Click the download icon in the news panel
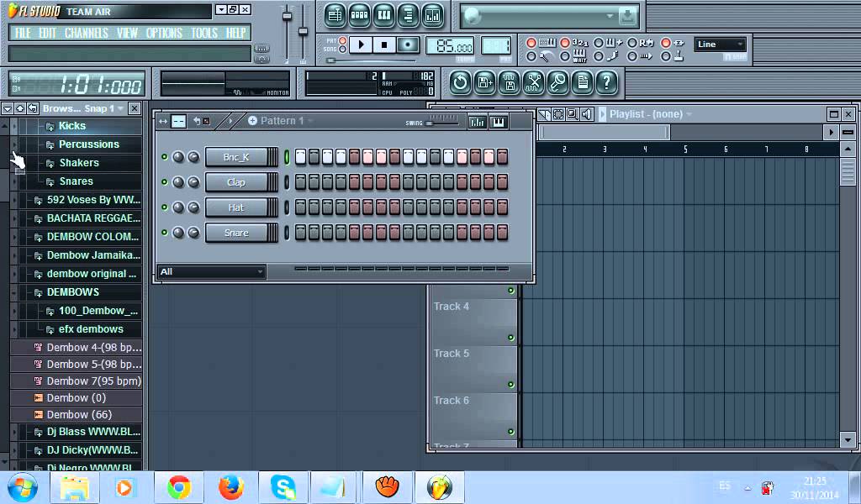This screenshot has height=504, width=861. [x=627, y=16]
